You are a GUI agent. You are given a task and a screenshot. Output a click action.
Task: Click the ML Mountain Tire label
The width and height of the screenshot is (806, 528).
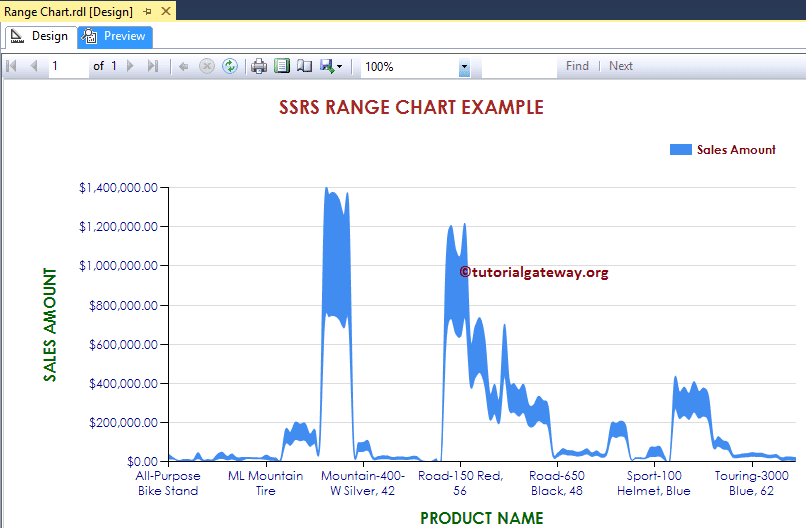click(x=266, y=483)
